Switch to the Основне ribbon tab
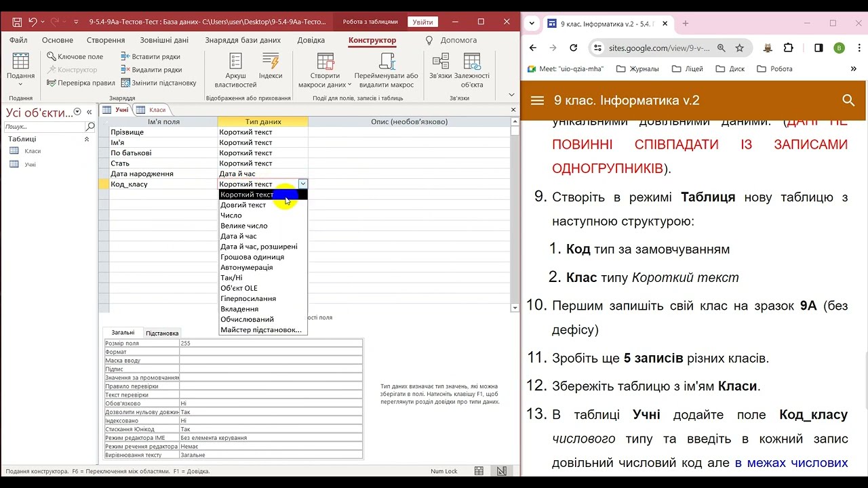 [x=57, y=40]
